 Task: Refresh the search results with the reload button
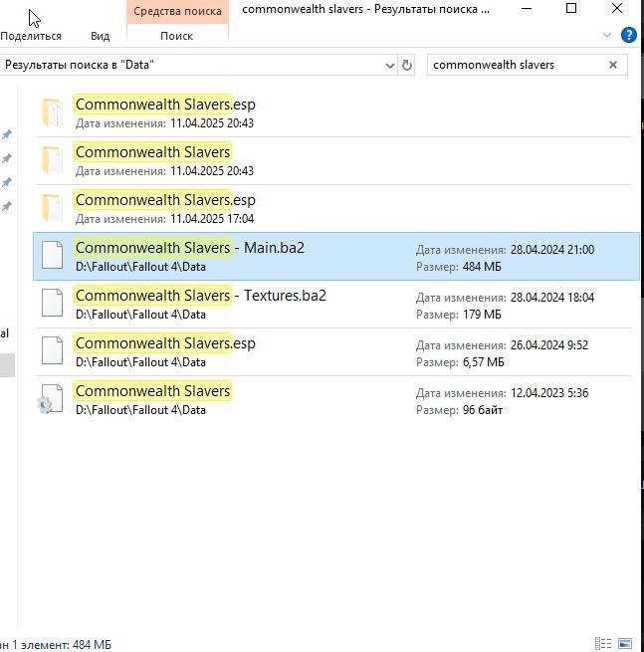coord(406,65)
